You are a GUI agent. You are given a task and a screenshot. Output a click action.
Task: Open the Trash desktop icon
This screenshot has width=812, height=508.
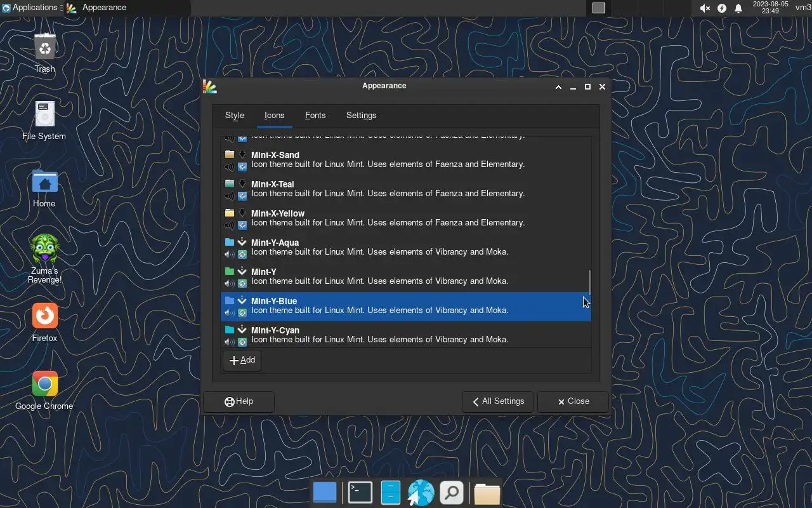(44, 48)
